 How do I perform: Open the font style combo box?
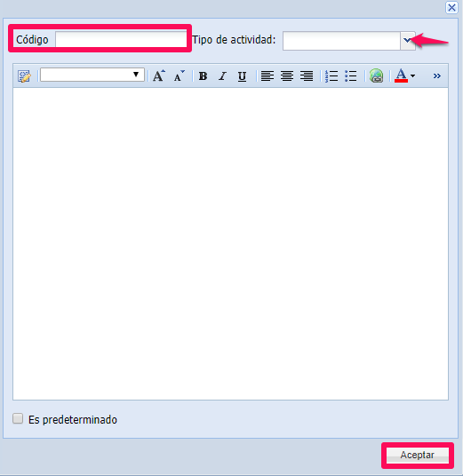tap(92, 75)
